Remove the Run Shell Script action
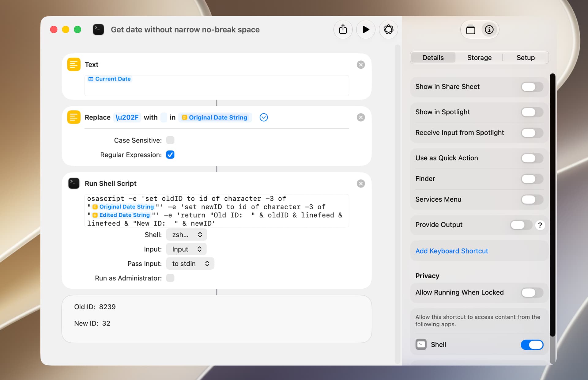Image resolution: width=588 pixels, height=380 pixels. point(361,184)
